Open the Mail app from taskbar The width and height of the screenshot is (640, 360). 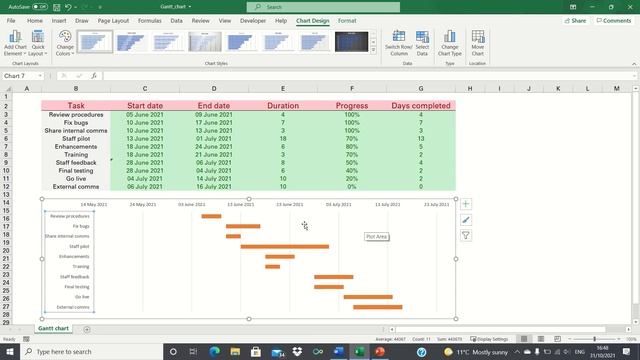(x=277, y=351)
